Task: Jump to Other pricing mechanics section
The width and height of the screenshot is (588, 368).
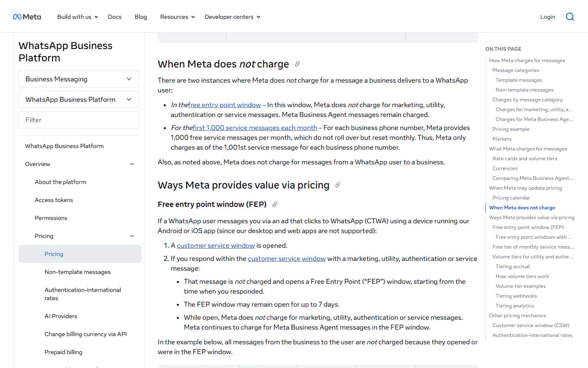Action: pos(517,316)
